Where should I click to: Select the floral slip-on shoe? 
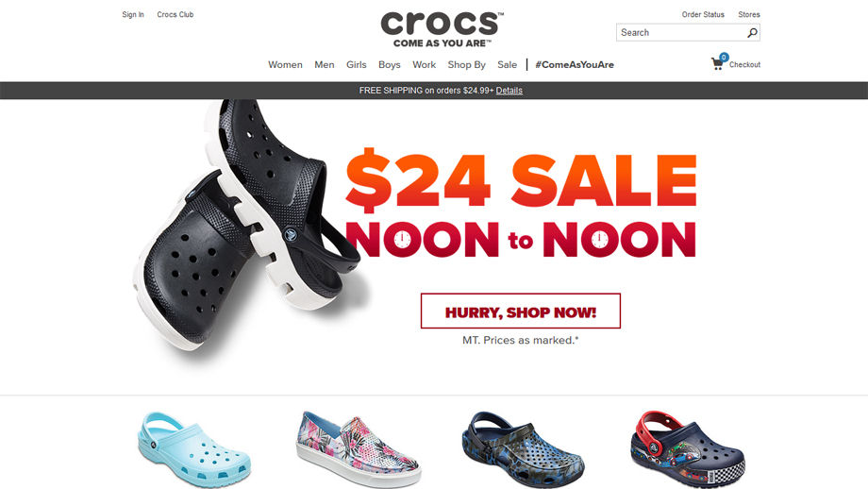(359, 449)
